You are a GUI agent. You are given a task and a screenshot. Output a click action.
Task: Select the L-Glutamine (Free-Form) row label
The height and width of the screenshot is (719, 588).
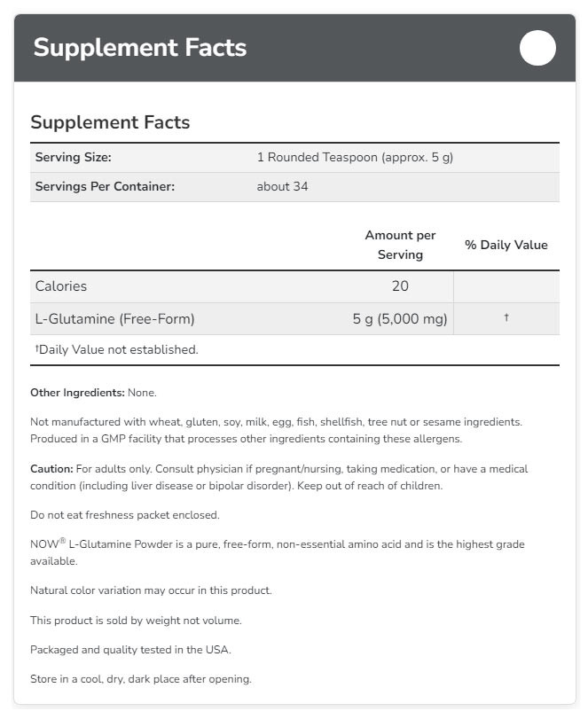(x=114, y=319)
